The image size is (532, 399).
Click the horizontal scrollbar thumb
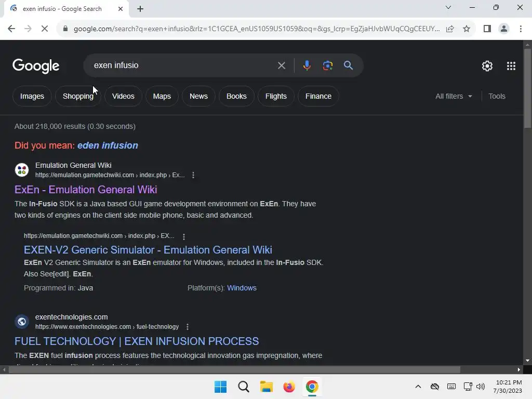(234, 370)
